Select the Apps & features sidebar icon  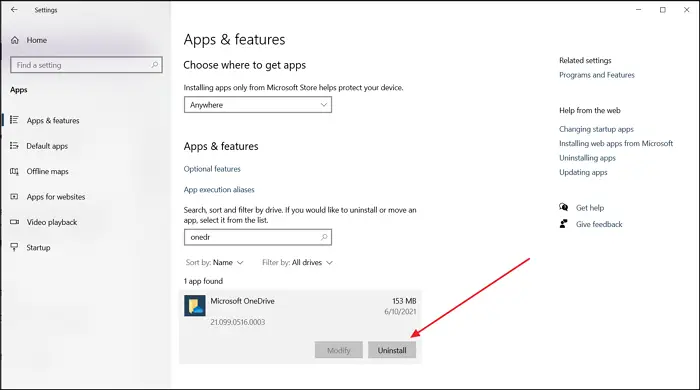pyautogui.click(x=14, y=120)
